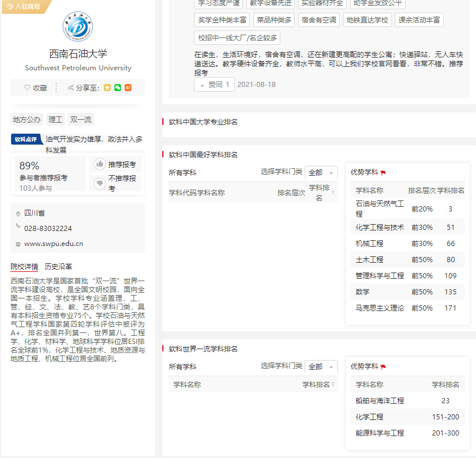This screenshot has width=476, height=458.
Task: Click the red flag next to 优势学科 in 最好学科排名
Action: [383, 173]
